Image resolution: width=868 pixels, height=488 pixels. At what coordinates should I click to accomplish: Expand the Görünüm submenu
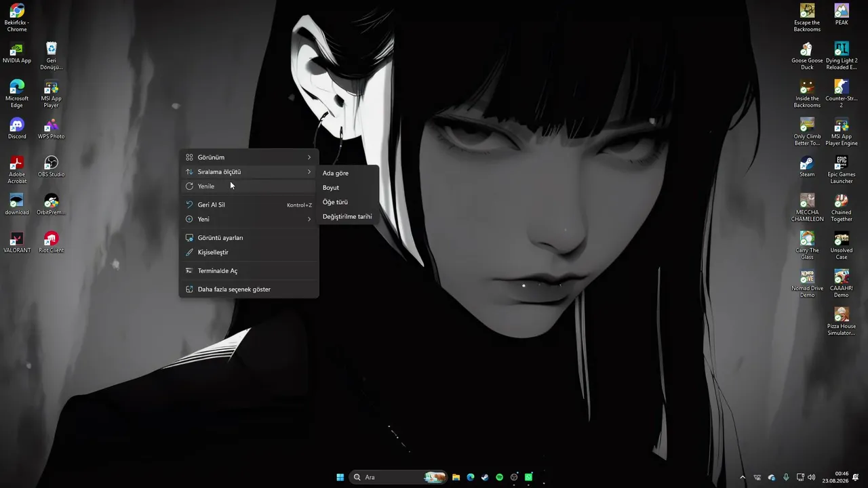point(249,157)
